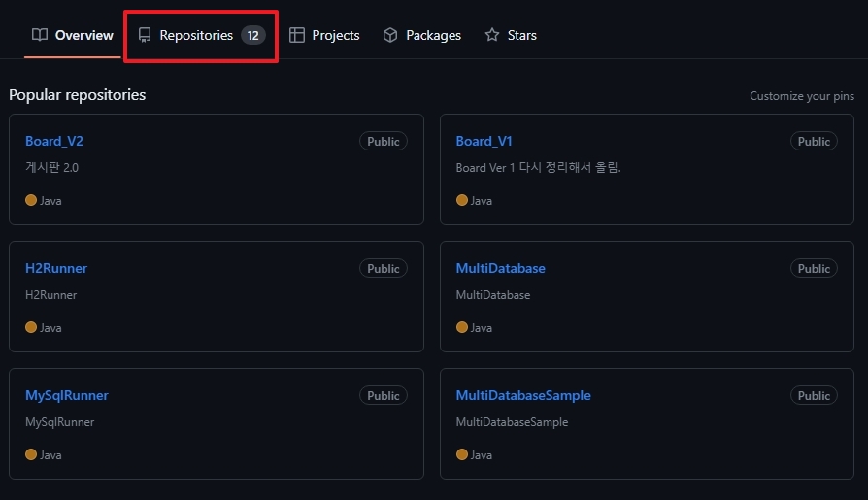868x500 pixels.
Task: Click the Public label on MultiDatabase card
Action: coord(814,269)
